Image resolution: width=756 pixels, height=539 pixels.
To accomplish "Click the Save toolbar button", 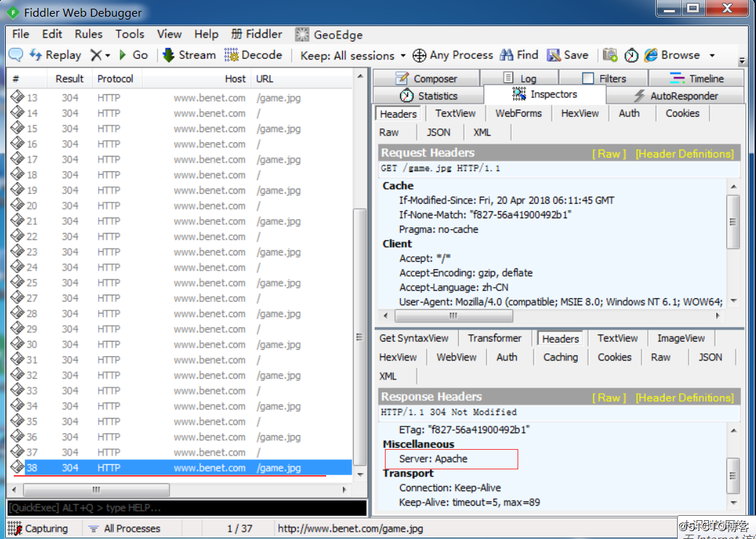I will click(568, 55).
